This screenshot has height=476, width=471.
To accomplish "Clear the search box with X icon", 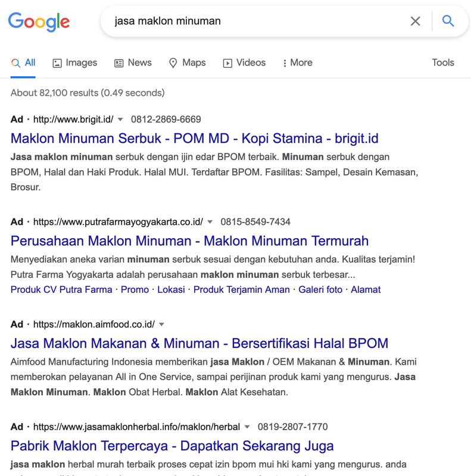I will pyautogui.click(x=415, y=21).
